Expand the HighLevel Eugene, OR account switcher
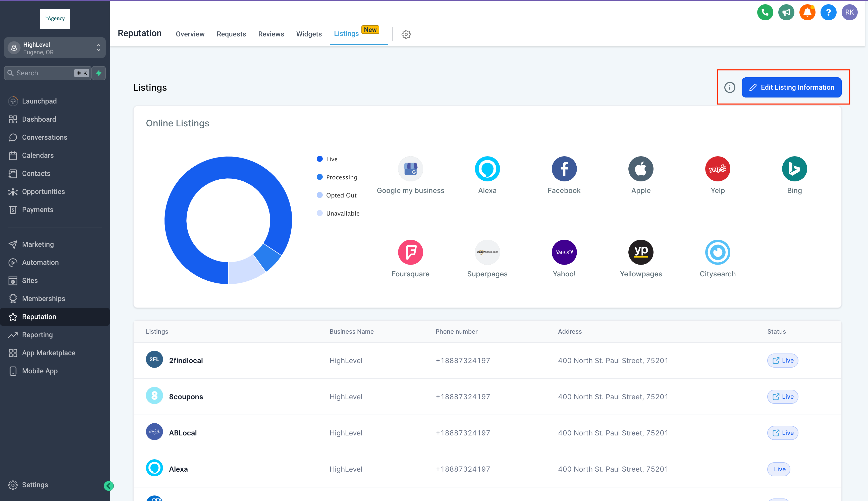This screenshot has height=501, width=868. [55, 48]
